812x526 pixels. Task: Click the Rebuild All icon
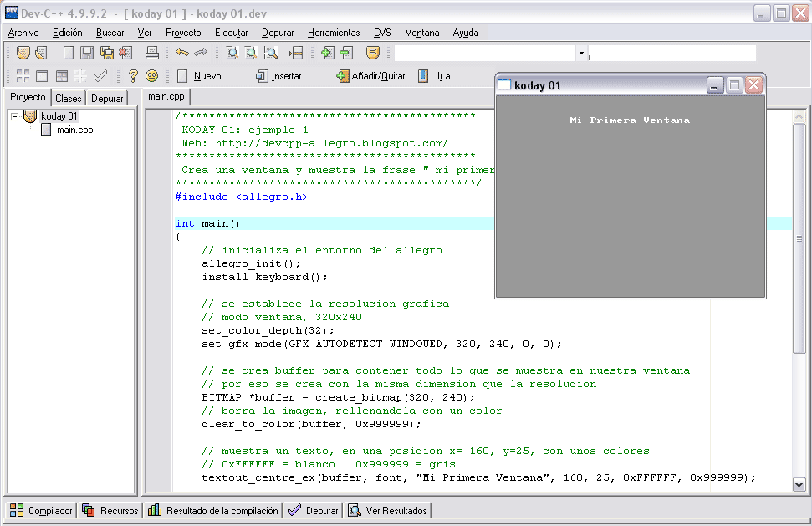[79, 76]
